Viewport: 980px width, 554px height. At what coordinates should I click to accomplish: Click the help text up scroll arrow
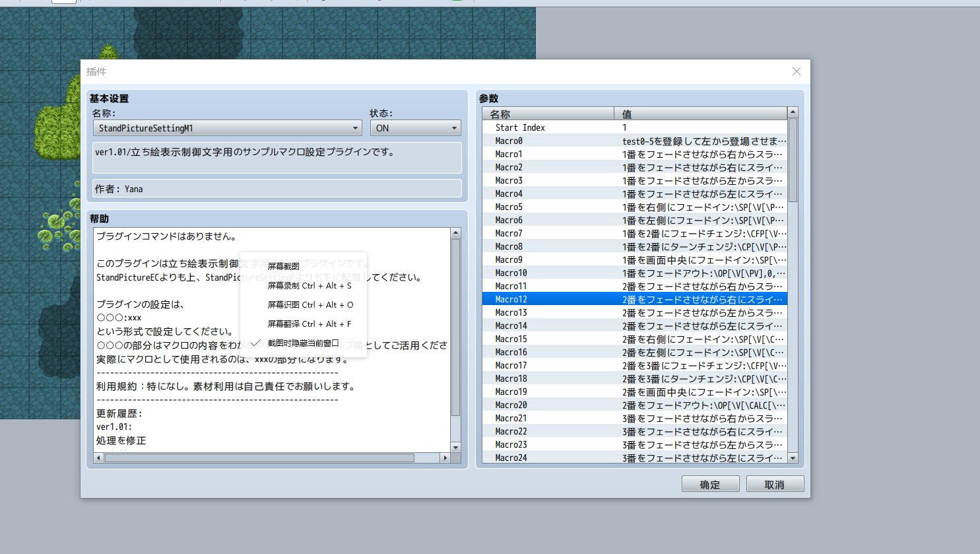click(x=455, y=233)
